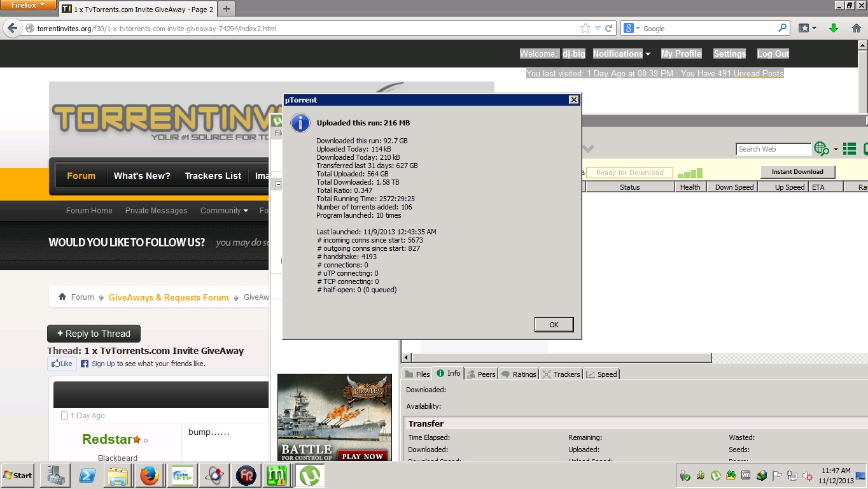Viewport: 868px width, 489px height.
Task: Open the Trackers List navigation tab
Action: [213, 176]
